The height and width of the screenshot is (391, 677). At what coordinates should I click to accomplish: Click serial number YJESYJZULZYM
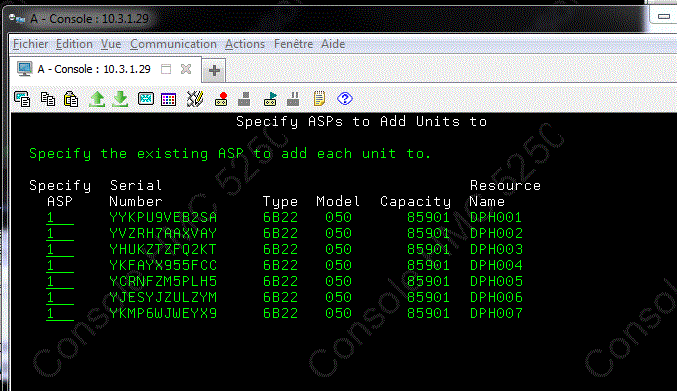tap(163, 297)
